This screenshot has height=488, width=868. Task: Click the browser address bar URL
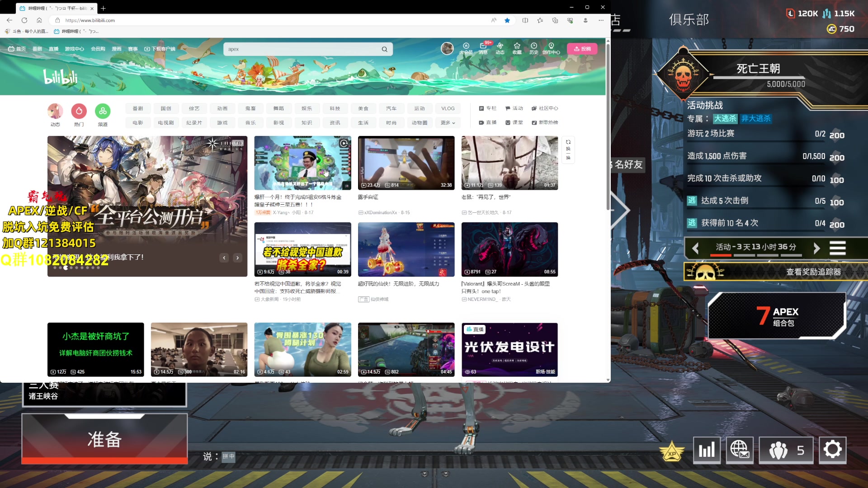(90, 20)
